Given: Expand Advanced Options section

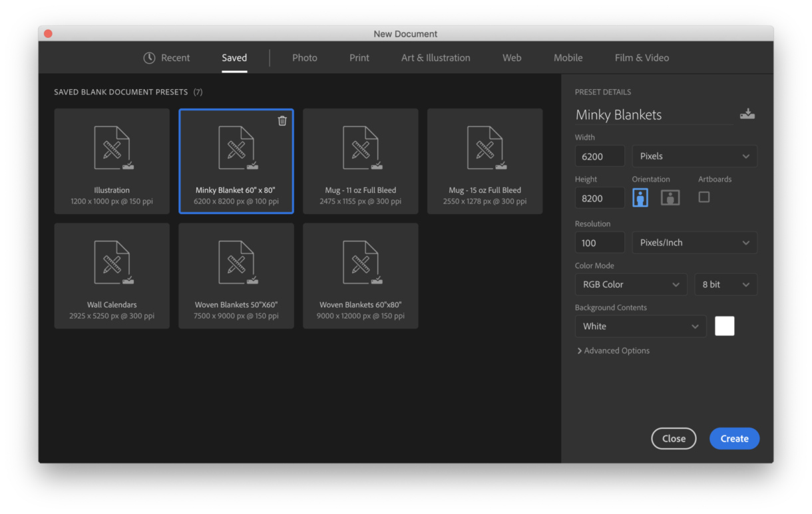Looking at the screenshot, I should coord(613,350).
